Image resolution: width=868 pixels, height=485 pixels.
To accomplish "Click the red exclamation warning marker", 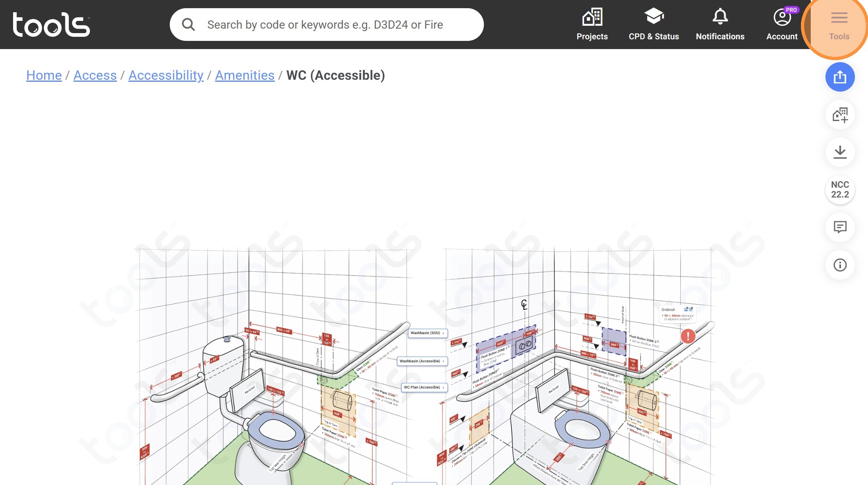I will [688, 336].
